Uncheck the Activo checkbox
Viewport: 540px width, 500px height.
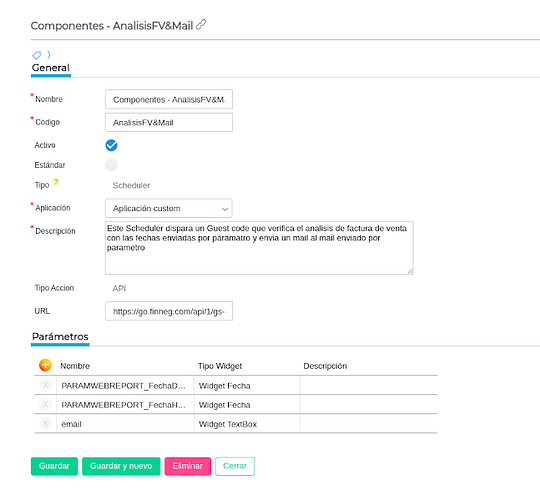click(111, 145)
